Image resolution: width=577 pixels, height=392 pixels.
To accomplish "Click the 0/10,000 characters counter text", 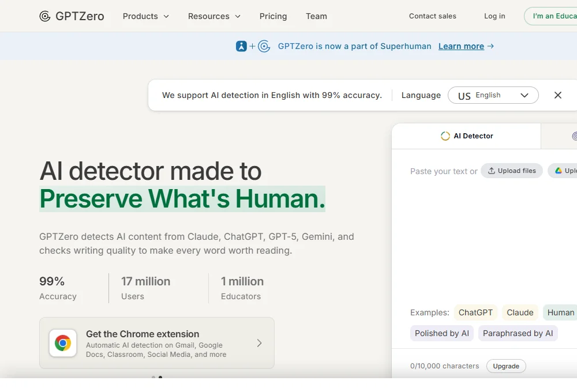I will [x=444, y=366].
